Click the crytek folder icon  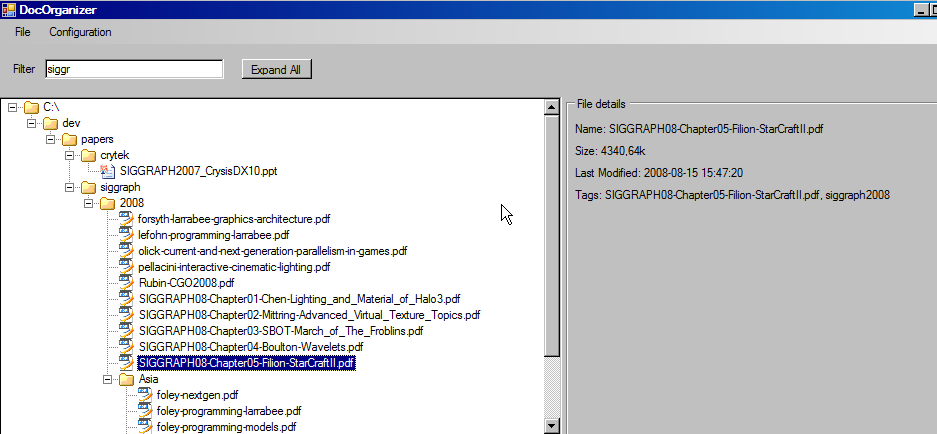click(x=88, y=155)
